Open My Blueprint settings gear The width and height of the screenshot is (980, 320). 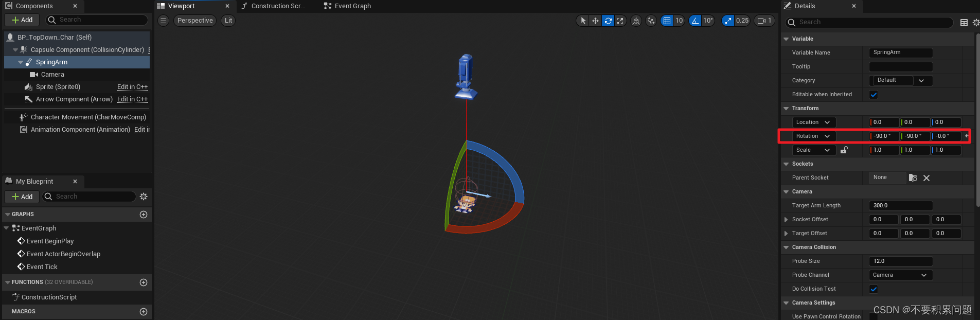(144, 197)
